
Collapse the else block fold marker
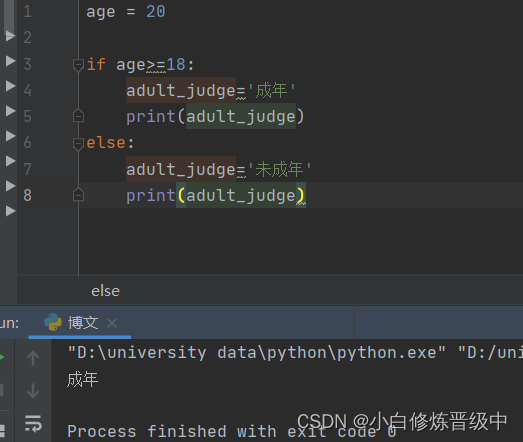78,144
